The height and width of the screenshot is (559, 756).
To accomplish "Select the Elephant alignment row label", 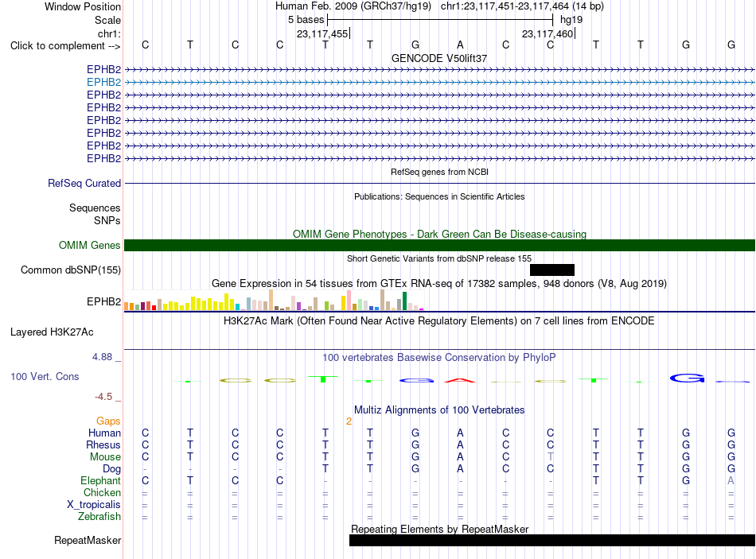I will pyautogui.click(x=100, y=480).
